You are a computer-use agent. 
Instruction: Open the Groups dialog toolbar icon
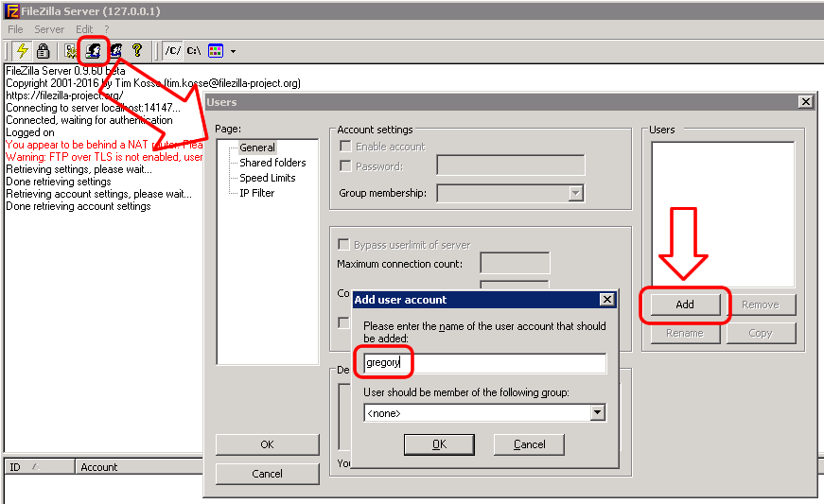tap(115, 50)
